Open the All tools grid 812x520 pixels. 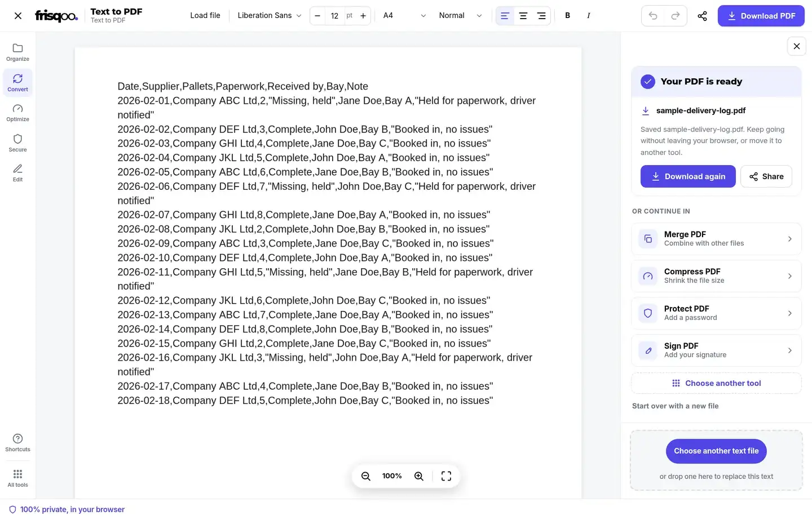[x=17, y=478]
